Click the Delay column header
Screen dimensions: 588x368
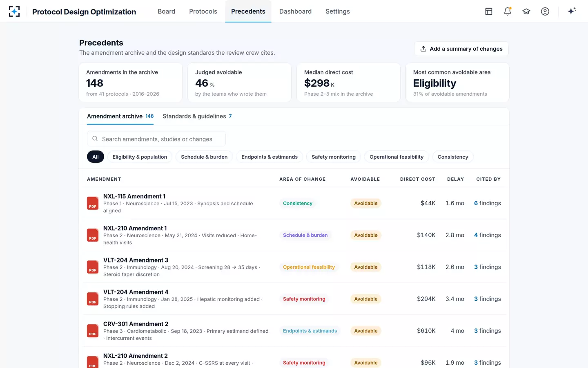[x=456, y=179]
